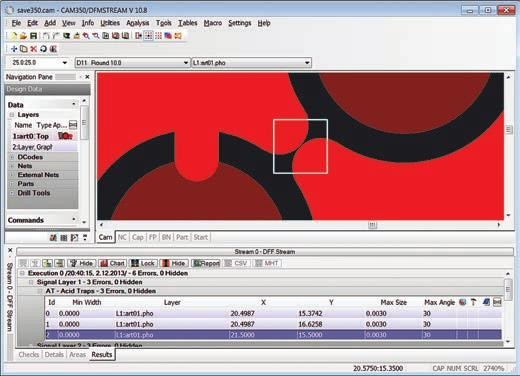Open the D11 Round 10.0 aperture dropdown
520x376 pixels.
(132, 63)
